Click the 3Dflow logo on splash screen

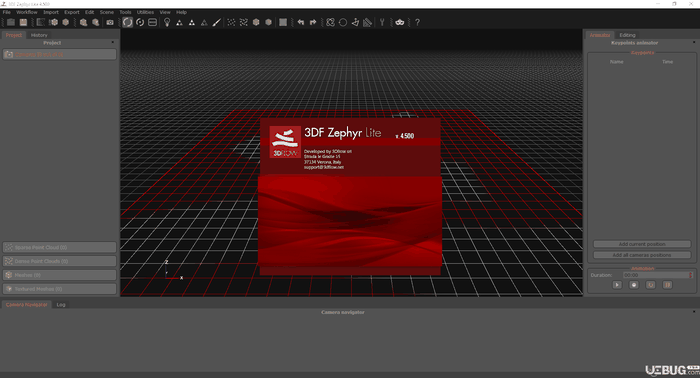[x=285, y=142]
